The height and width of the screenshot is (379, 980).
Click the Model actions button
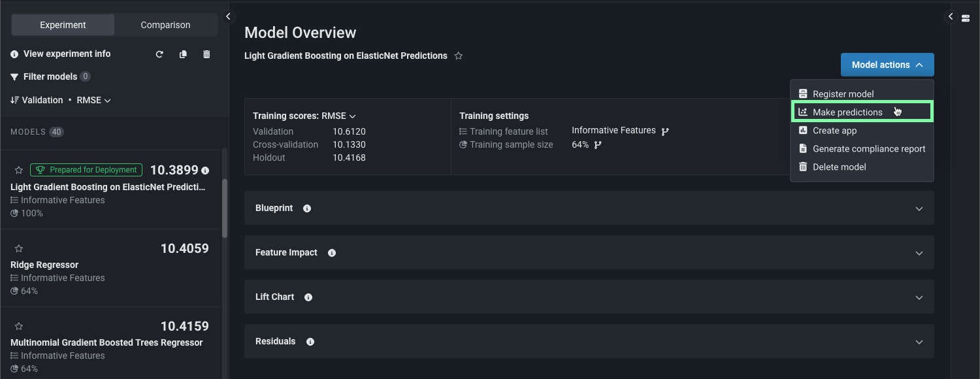point(887,65)
